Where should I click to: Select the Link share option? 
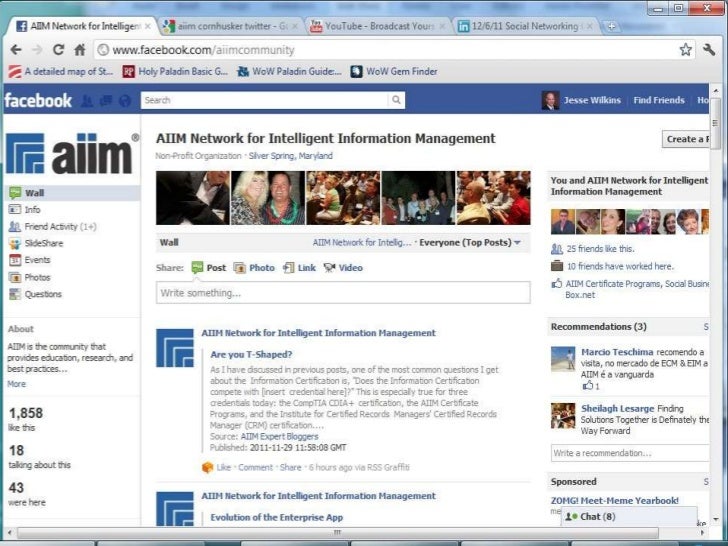[299, 268]
